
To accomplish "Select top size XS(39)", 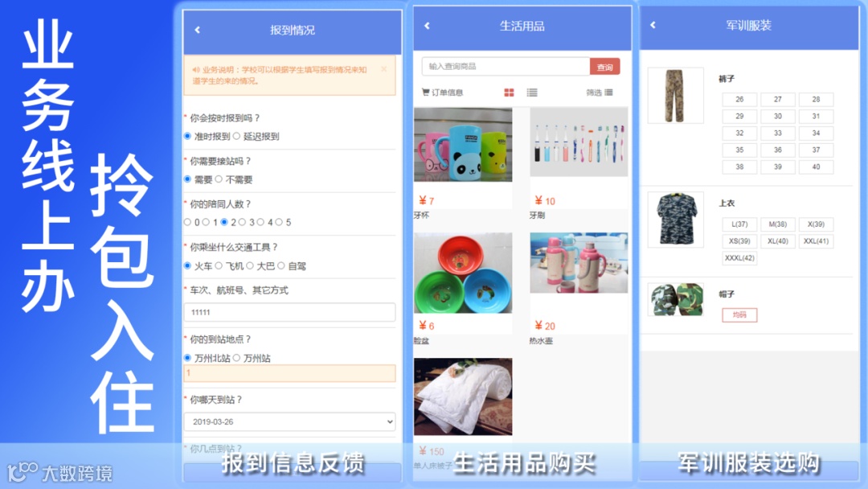I will tap(739, 241).
